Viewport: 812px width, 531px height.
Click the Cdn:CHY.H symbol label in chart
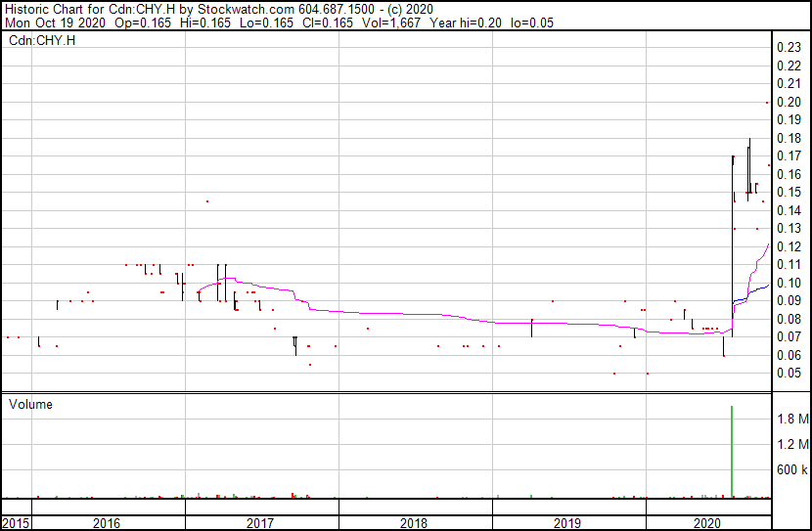point(42,41)
